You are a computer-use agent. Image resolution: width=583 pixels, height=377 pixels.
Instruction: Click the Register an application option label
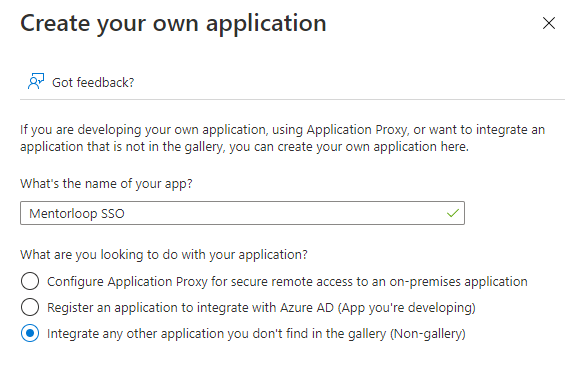(261, 308)
